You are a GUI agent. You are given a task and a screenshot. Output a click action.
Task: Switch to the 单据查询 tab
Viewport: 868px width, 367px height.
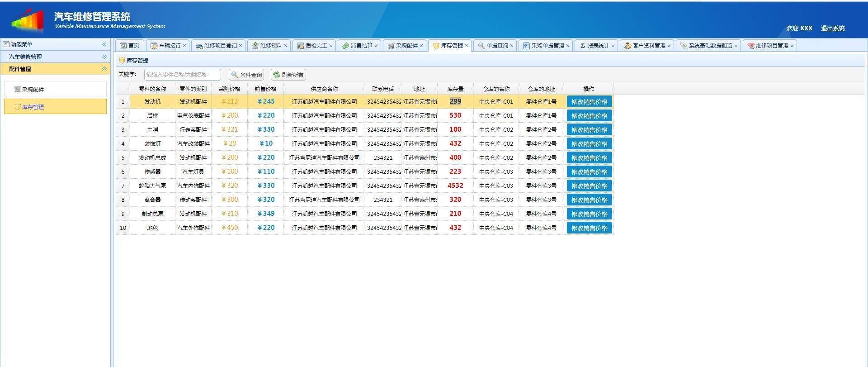[495, 46]
